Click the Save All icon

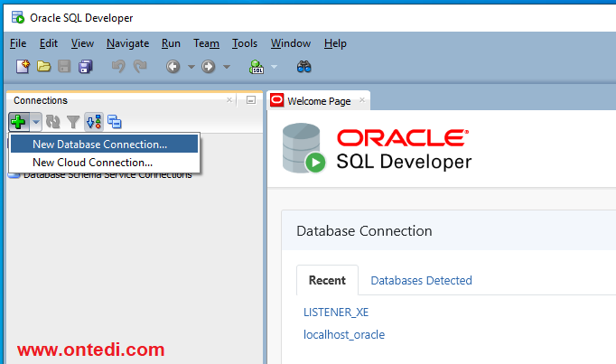click(85, 66)
